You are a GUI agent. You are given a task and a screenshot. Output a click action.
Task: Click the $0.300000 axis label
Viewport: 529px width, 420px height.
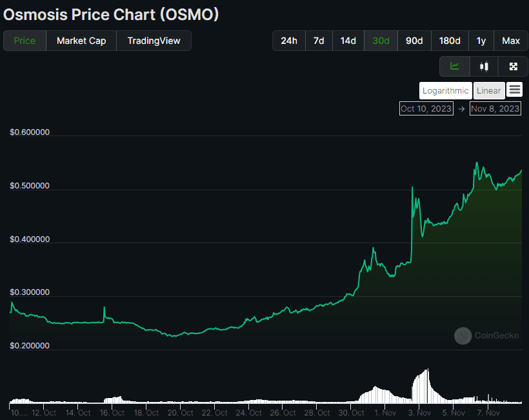point(30,292)
